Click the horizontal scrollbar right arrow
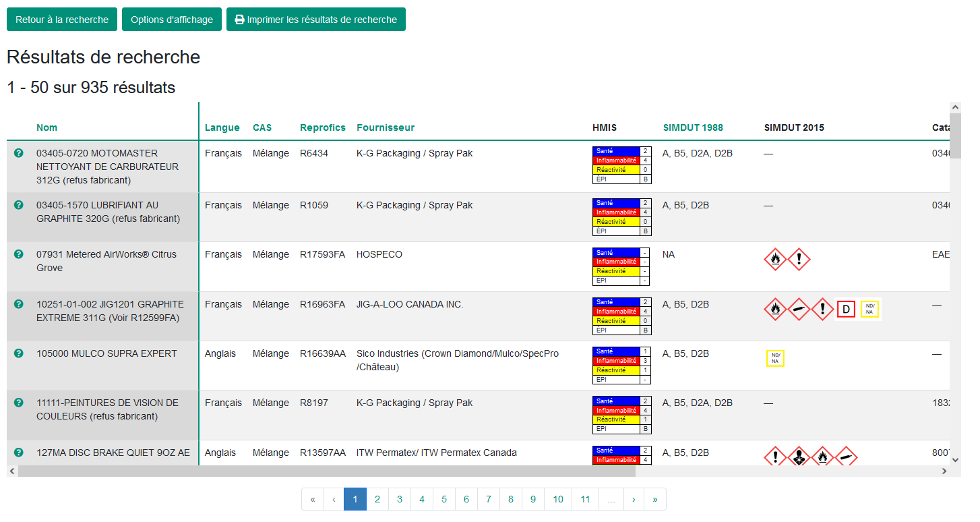980x522 pixels. pos(944,471)
